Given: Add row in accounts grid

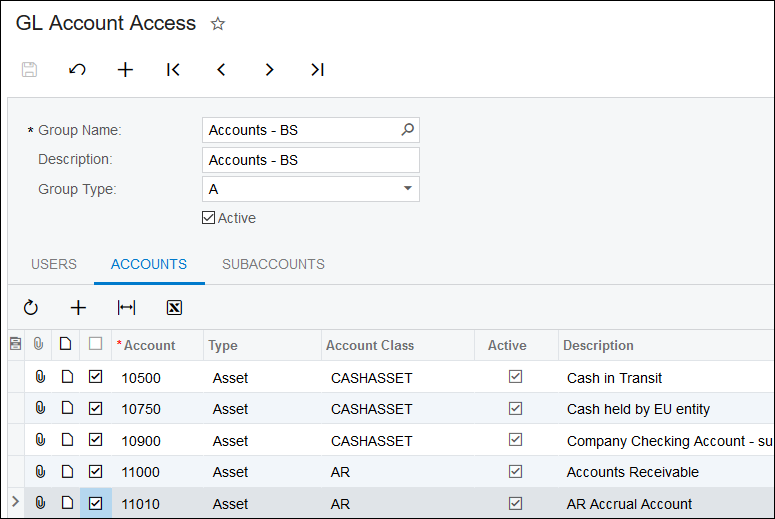Looking at the screenshot, I should (78, 308).
